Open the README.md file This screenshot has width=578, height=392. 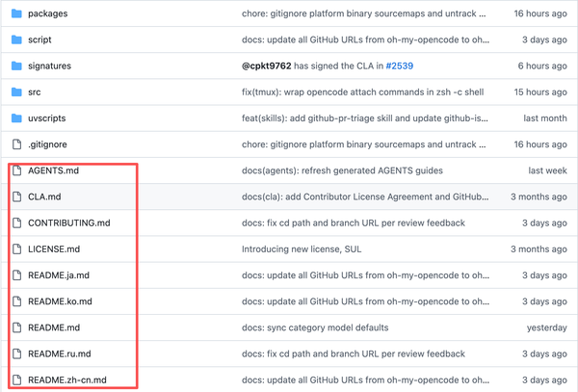(x=53, y=327)
